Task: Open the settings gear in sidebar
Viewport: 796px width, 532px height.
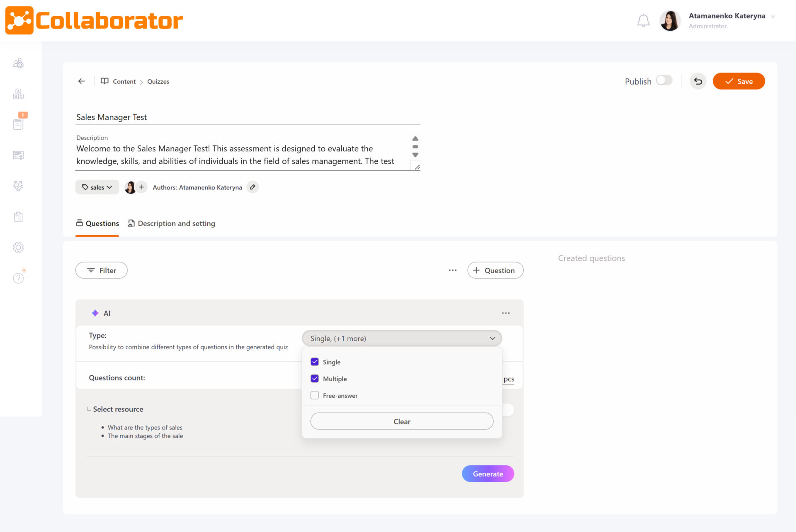Action: tap(18, 248)
